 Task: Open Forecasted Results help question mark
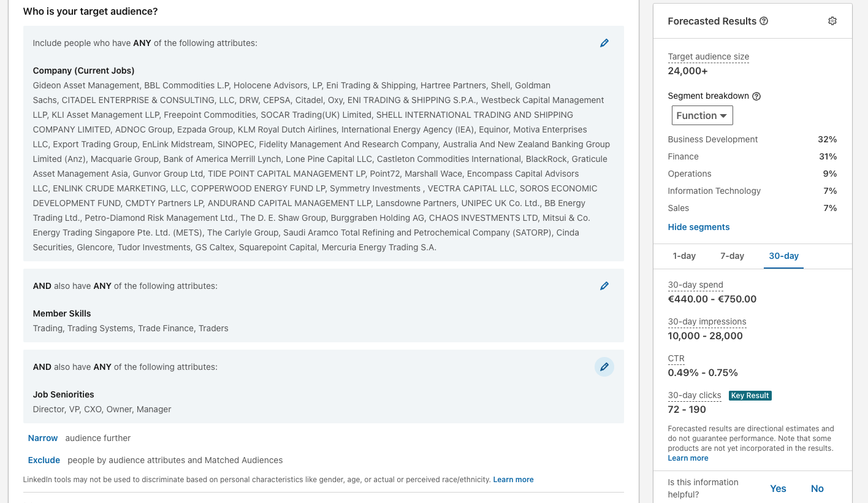click(x=764, y=21)
